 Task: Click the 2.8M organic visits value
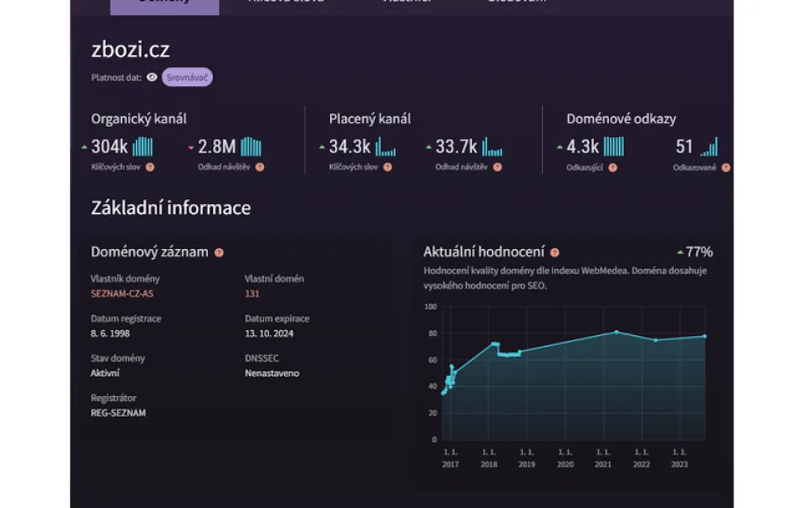click(217, 146)
